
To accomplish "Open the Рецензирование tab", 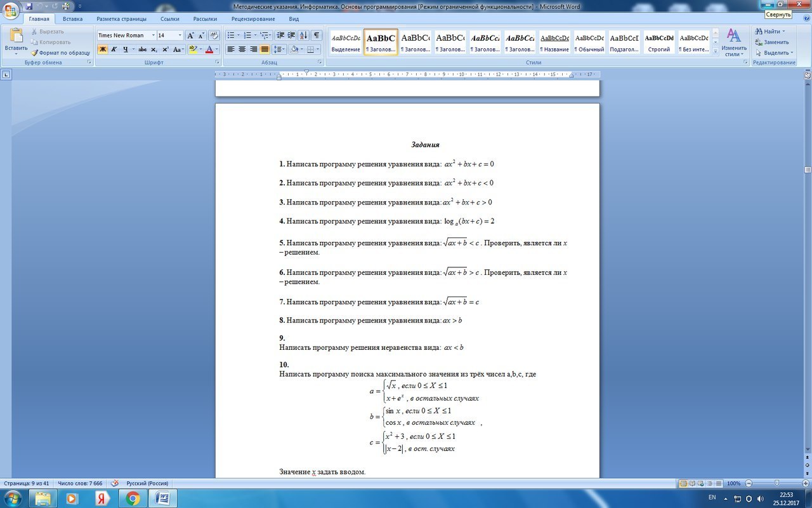I will pos(253,19).
